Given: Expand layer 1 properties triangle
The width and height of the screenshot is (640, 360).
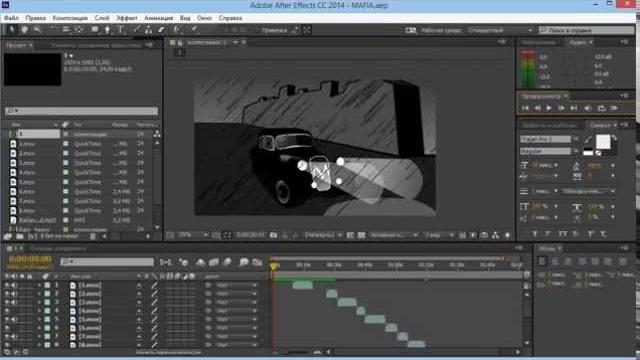Looking at the screenshot, I should click(39, 285).
